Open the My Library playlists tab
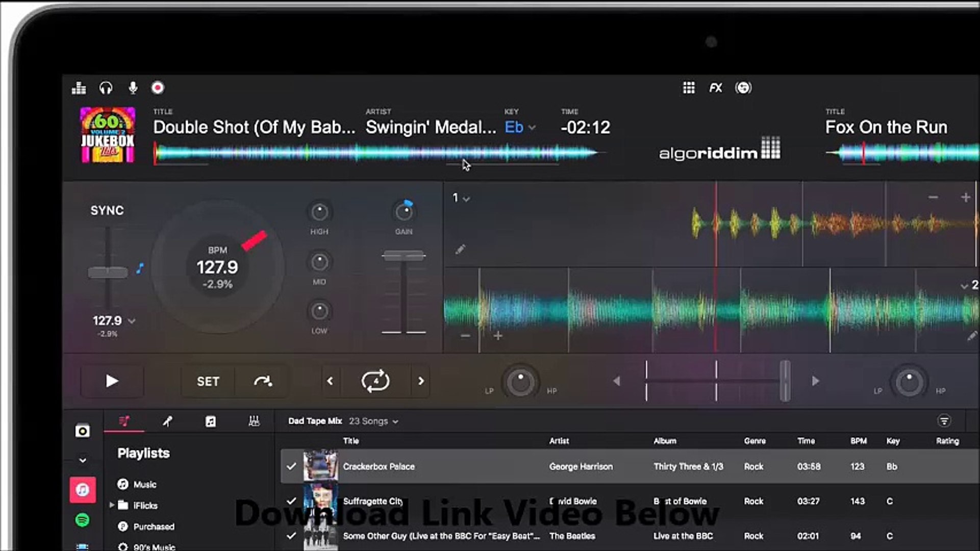The width and height of the screenshot is (980, 551). tap(124, 421)
